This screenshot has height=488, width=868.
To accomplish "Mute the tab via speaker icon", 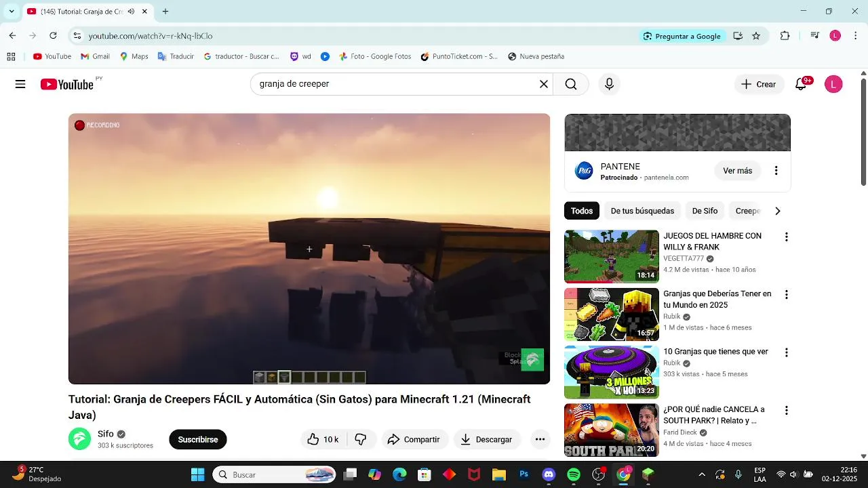I will click(x=131, y=12).
